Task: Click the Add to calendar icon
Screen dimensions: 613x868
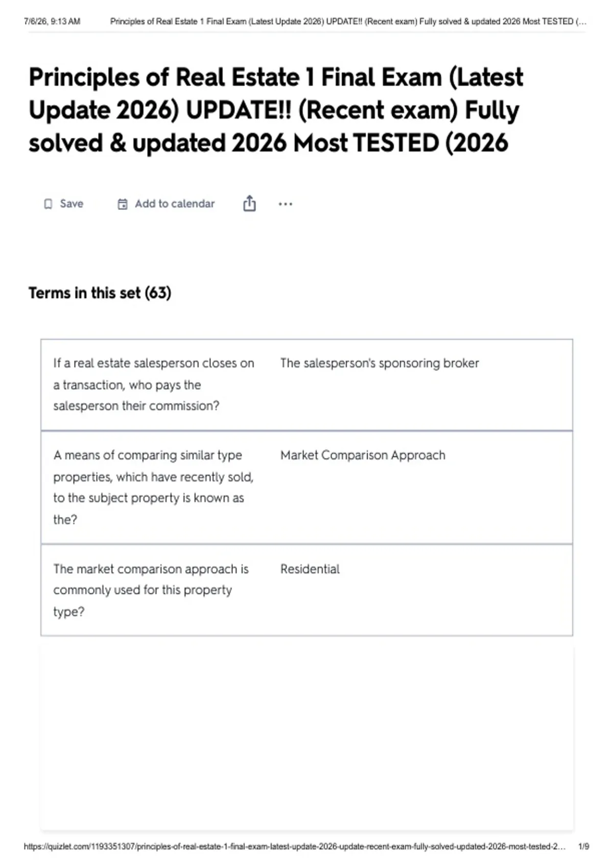Action: pyautogui.click(x=123, y=204)
